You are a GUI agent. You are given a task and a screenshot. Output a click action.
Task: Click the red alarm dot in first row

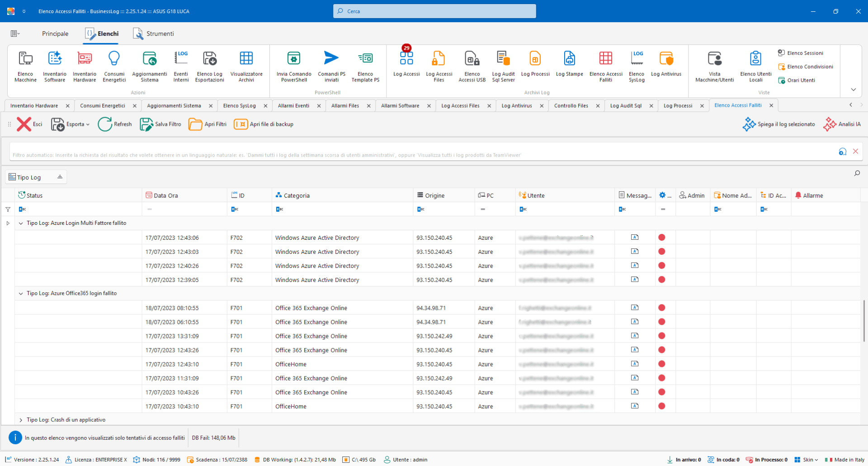coord(661,238)
